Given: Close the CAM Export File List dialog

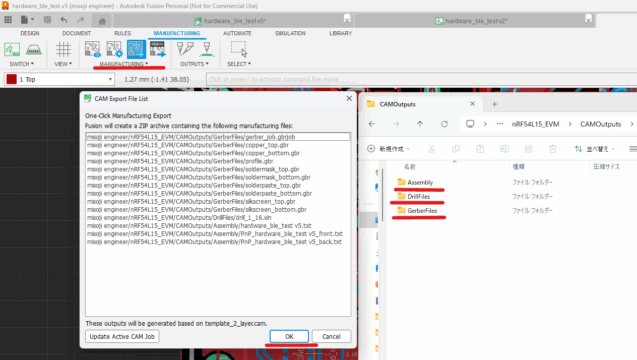Looking at the screenshot, I should (349, 98).
